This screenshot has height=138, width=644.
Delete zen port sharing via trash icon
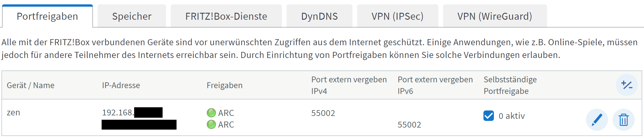[x=623, y=120]
